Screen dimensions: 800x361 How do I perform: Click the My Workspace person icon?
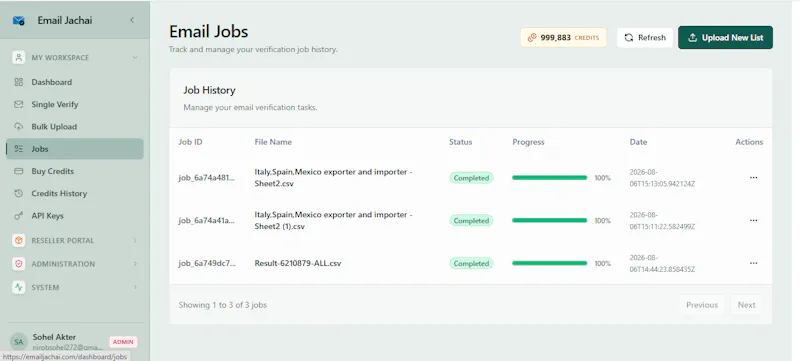[x=19, y=58]
